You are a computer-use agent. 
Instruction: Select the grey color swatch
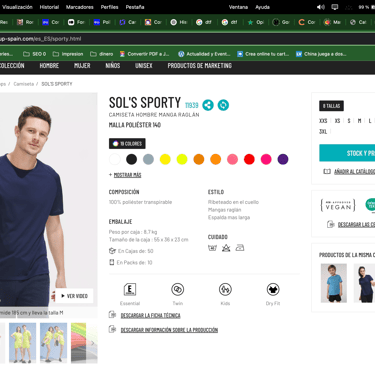click(148, 159)
